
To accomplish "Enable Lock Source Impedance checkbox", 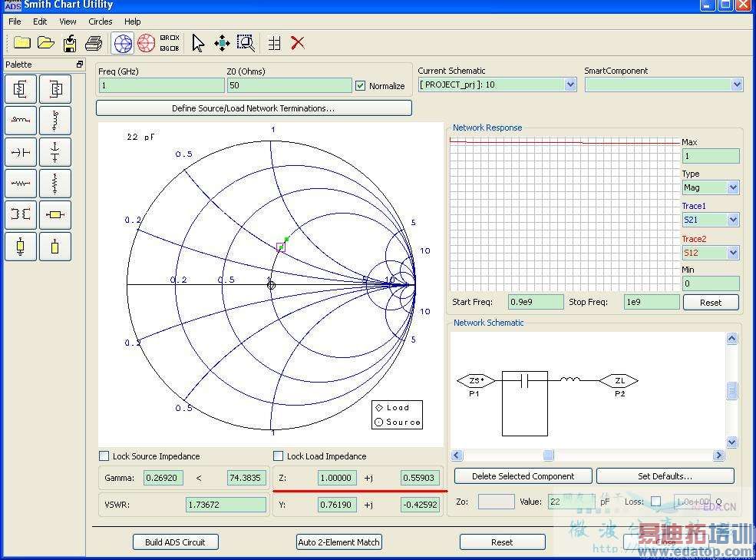I will (104, 456).
